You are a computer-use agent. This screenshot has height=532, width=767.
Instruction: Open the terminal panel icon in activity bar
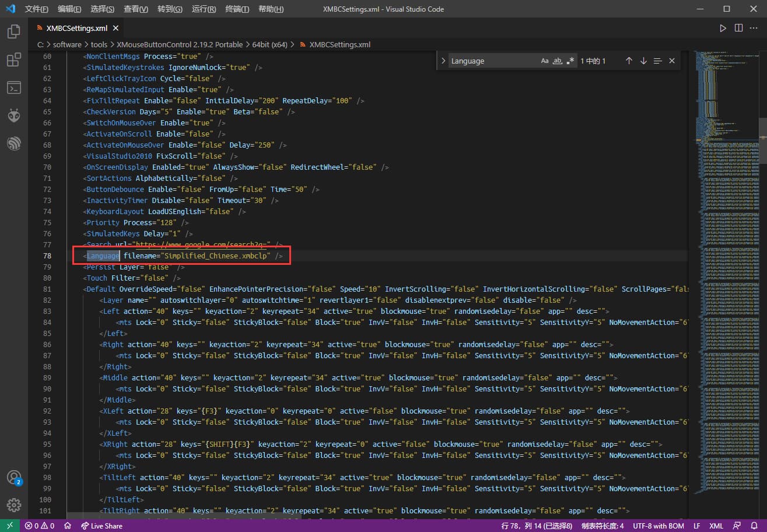coord(14,87)
